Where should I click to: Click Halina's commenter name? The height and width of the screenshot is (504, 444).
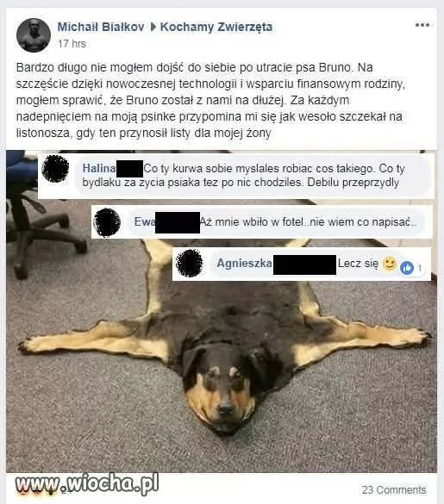[99, 168]
